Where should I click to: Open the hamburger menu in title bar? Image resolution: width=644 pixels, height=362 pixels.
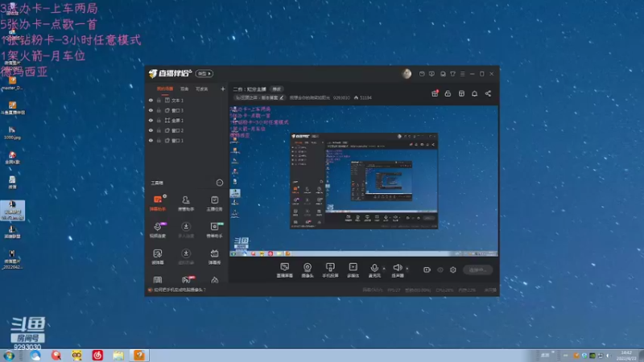tap(462, 74)
